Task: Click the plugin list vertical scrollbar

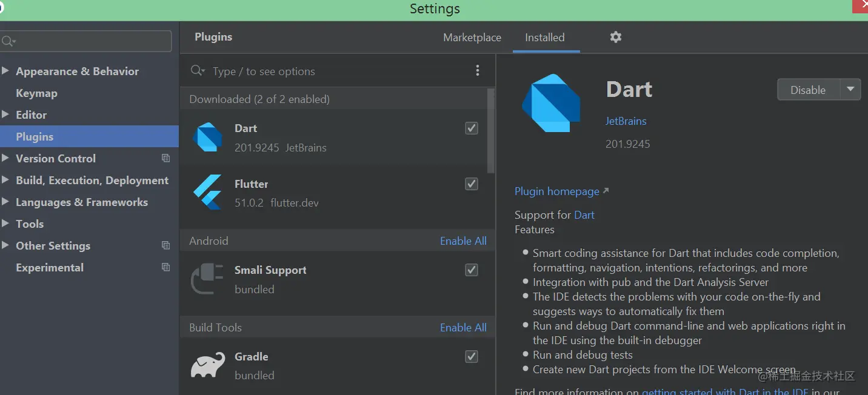Action: [491, 130]
